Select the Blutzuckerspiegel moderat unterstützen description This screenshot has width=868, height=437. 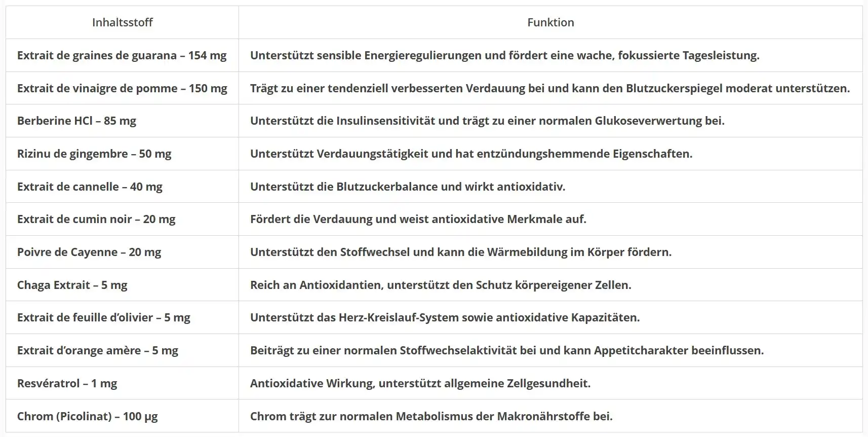point(550,88)
